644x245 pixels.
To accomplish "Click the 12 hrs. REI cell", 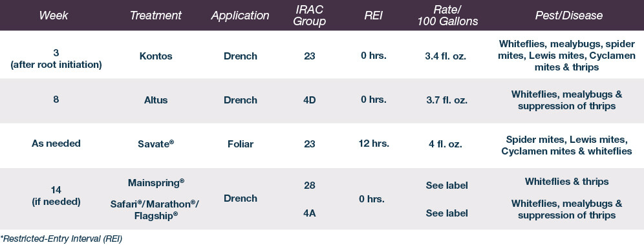I will click(373, 144).
